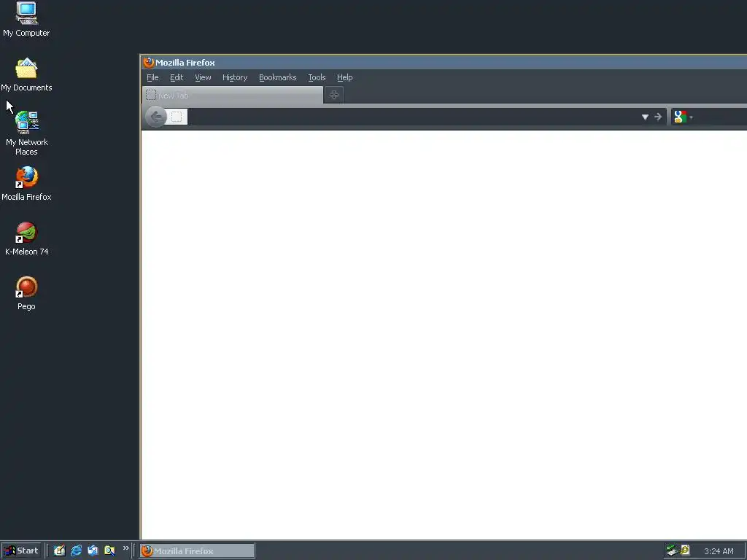Click the Start button
747x560 pixels.
coord(21,551)
